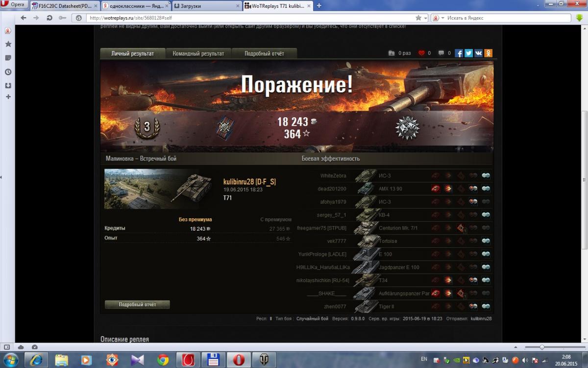Click player name freegamer75 [STPUB]
This screenshot has width=588, height=368.
click(x=322, y=228)
